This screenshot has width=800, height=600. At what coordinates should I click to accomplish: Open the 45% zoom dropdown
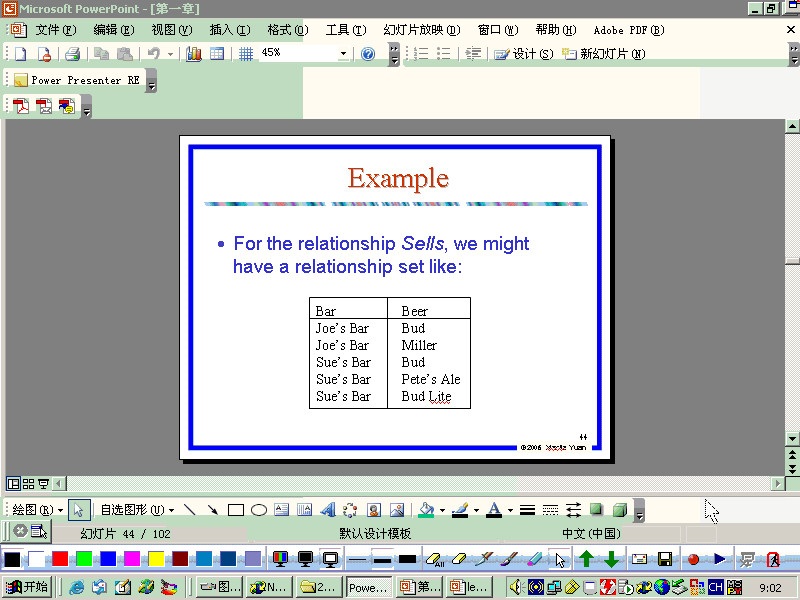[343, 53]
